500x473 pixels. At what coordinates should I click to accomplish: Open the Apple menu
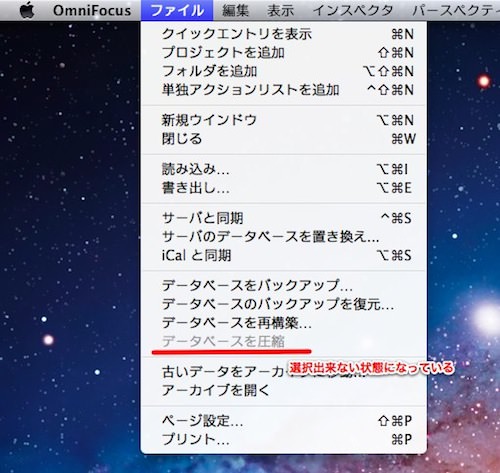pos(27,10)
